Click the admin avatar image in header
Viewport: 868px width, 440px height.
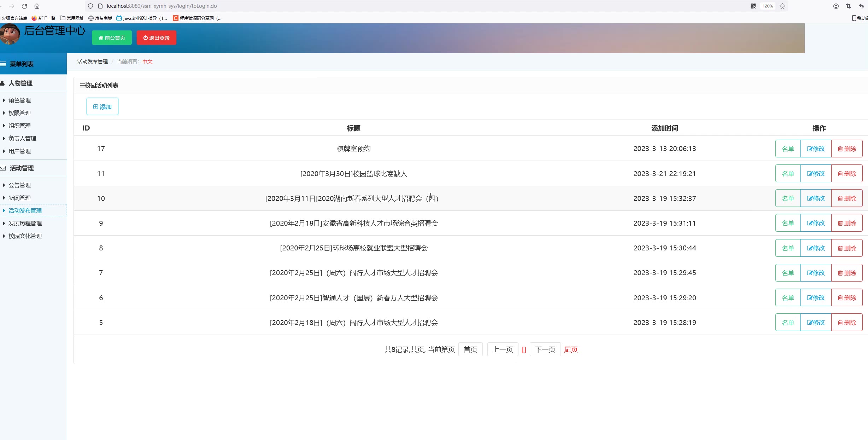point(10,34)
